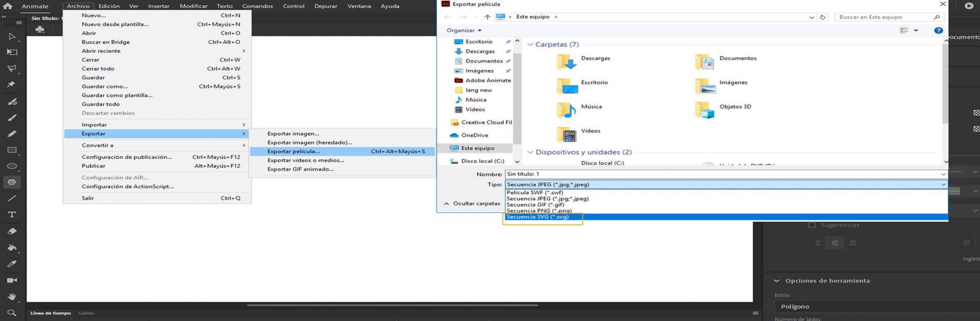Click the change view icon in dialog

pos(904,31)
